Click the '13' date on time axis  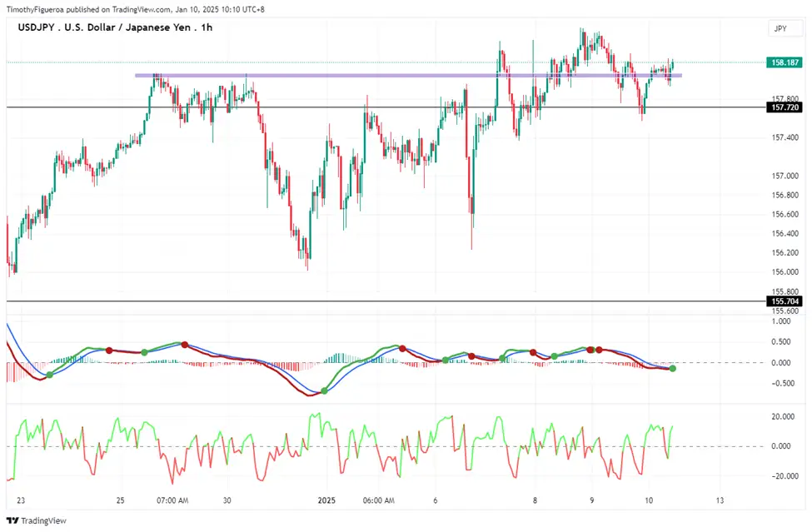(720, 500)
